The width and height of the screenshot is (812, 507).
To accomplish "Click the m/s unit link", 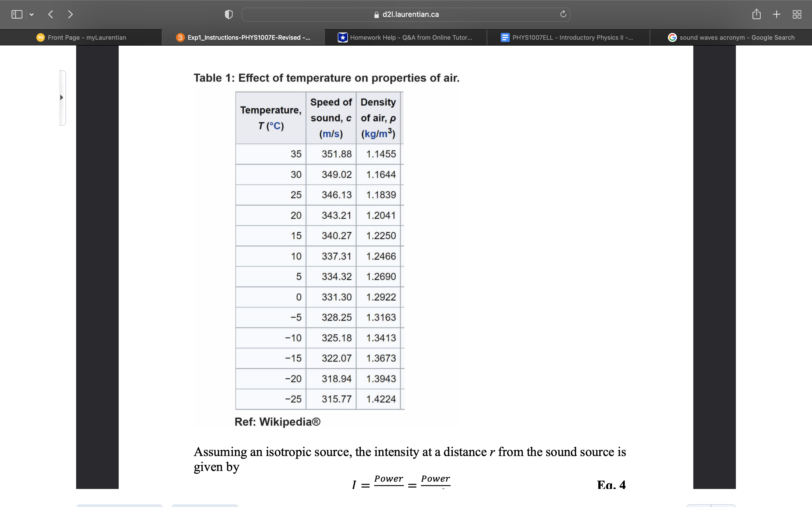I will tap(331, 134).
